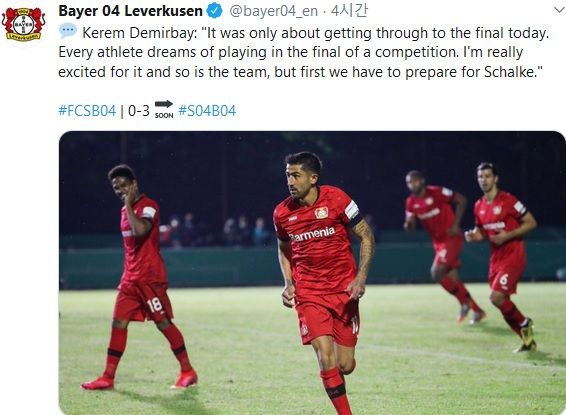Click the blue verified badge
Screen dimensions: 566x415
[214, 11]
